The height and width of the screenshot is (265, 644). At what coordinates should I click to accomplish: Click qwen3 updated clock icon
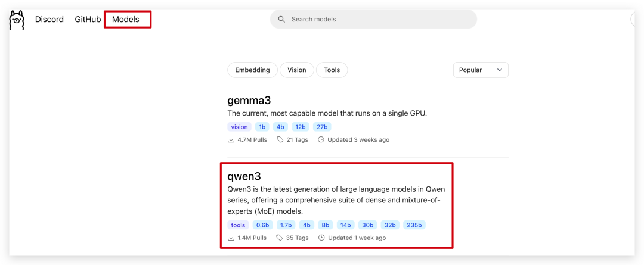coord(321,238)
